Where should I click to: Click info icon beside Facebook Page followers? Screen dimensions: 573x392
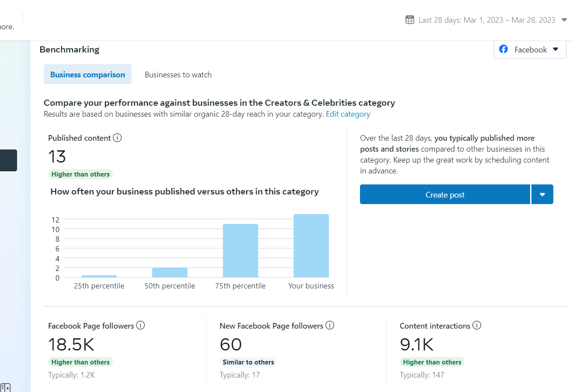coord(140,326)
